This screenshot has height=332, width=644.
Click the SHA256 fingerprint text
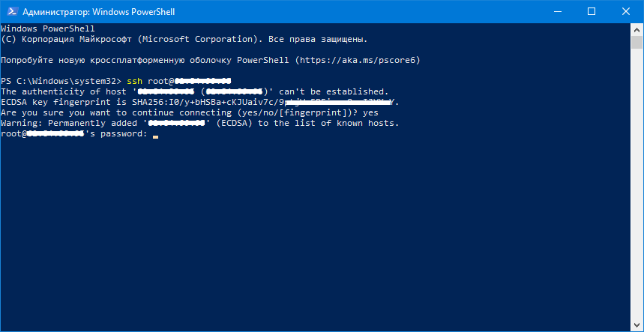[266, 102]
